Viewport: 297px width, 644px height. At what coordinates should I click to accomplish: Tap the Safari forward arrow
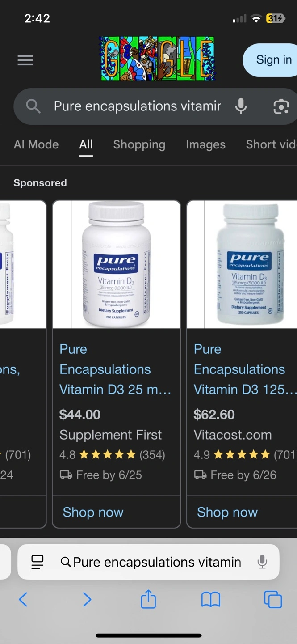click(x=87, y=599)
